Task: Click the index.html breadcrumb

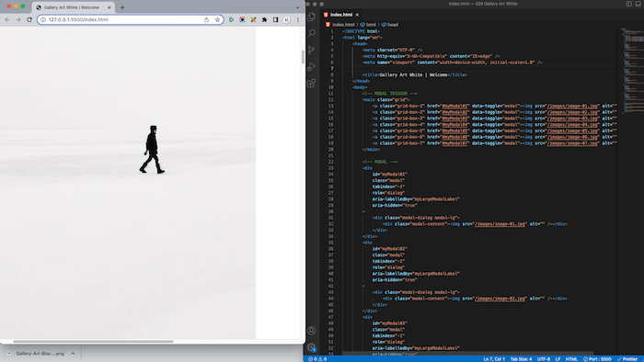Action: click(x=343, y=25)
